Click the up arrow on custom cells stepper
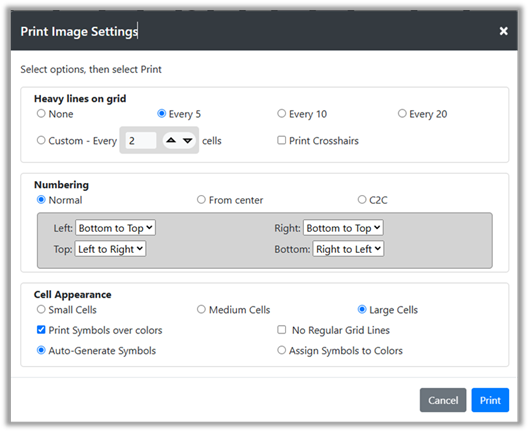The image size is (529, 432). (171, 140)
